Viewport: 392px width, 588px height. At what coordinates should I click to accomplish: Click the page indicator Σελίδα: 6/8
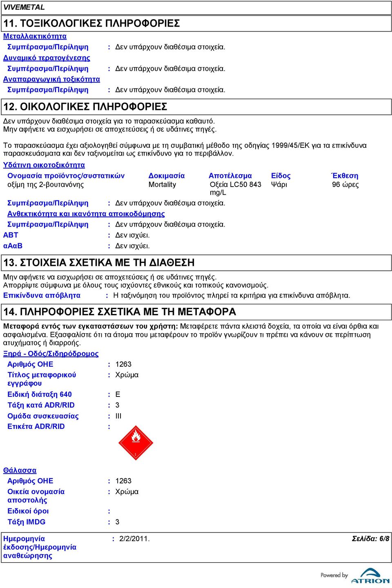tap(371, 539)
